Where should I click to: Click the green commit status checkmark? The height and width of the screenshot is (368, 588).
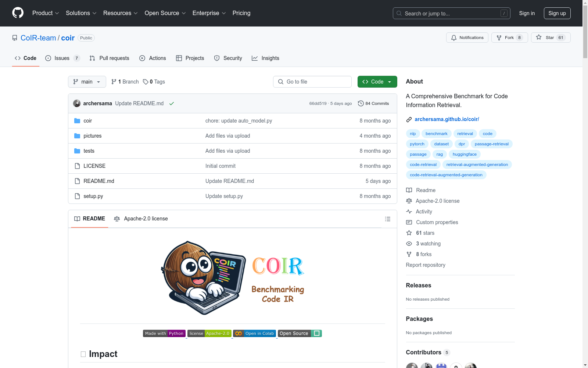(172, 103)
